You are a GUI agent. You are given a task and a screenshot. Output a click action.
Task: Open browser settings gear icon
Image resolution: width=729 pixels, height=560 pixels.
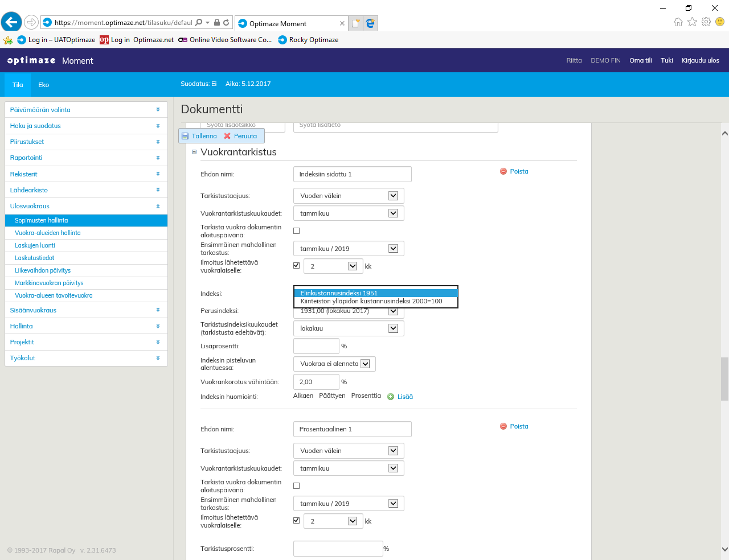click(706, 22)
